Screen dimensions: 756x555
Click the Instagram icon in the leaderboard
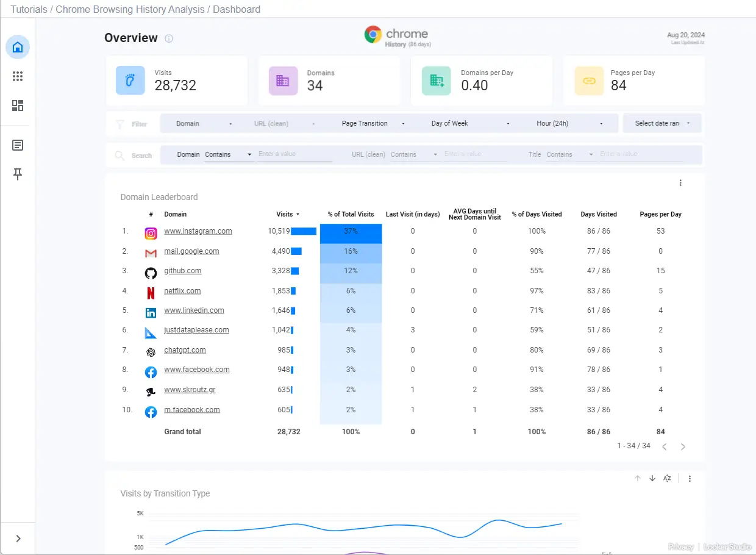click(x=151, y=233)
